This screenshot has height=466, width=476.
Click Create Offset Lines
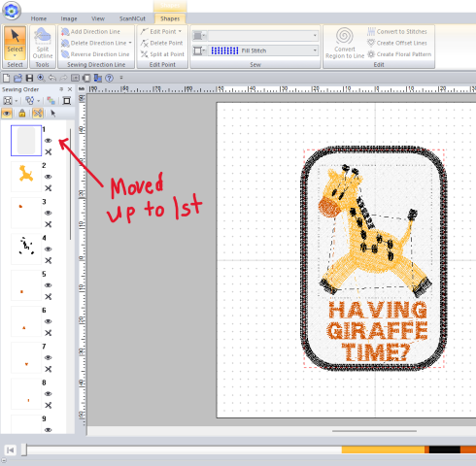coord(397,43)
